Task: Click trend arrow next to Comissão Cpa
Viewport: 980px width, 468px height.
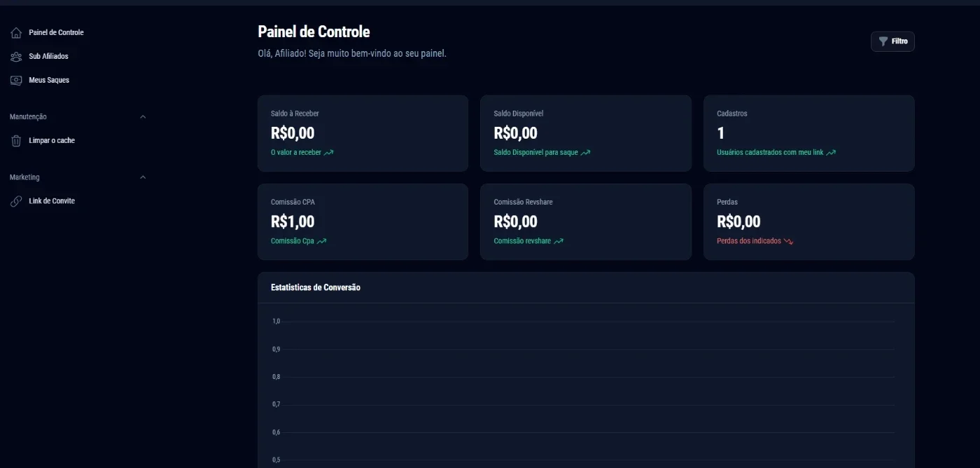Action: pos(322,241)
